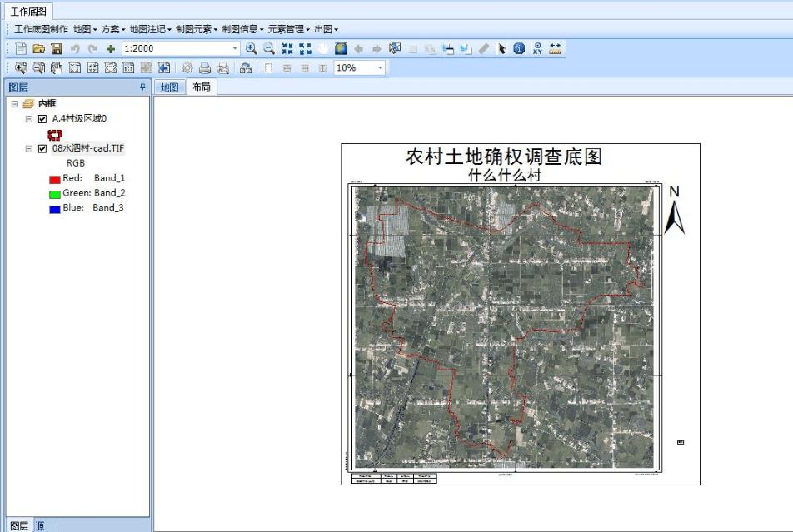793x532 pixels.
Task: Open the 地图注记 menu
Action: (x=148, y=29)
